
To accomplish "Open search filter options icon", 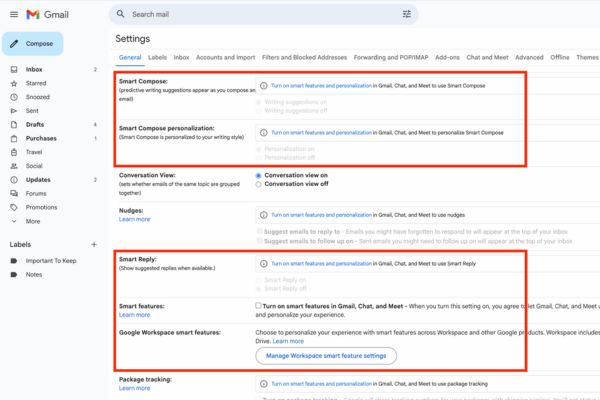I will click(406, 14).
